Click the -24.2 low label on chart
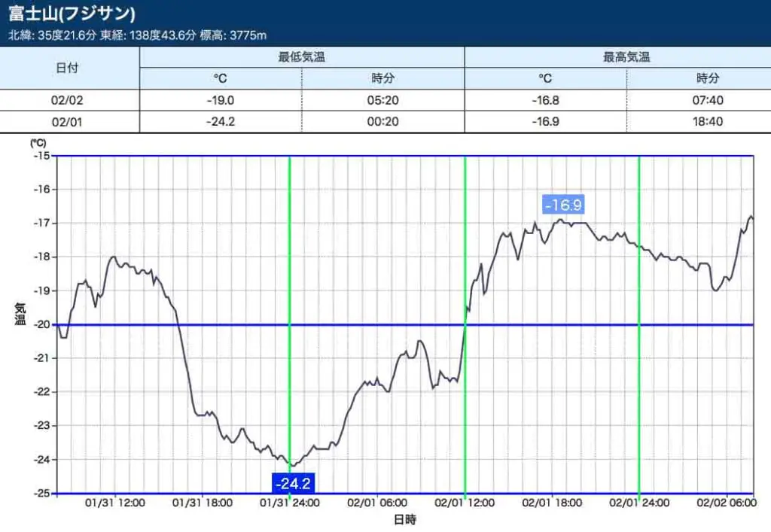771x532 pixels. 293,483
